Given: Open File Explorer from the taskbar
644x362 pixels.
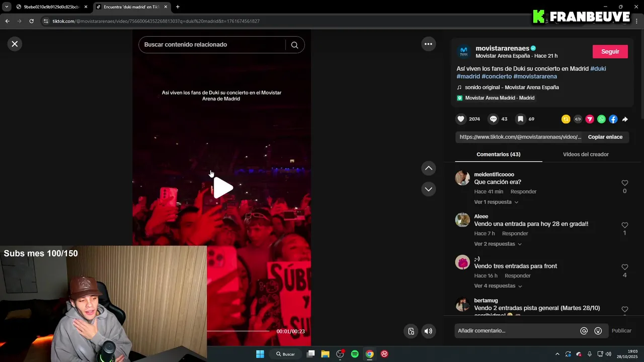Looking at the screenshot, I should click(x=325, y=354).
